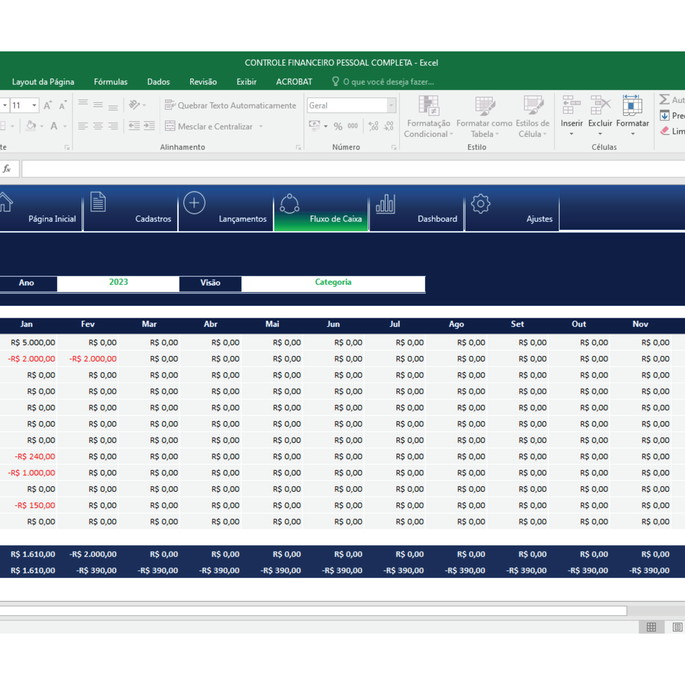This screenshot has height=685, width=685.
Task: Open the Fórmulas ribbon tab
Action: click(x=111, y=82)
